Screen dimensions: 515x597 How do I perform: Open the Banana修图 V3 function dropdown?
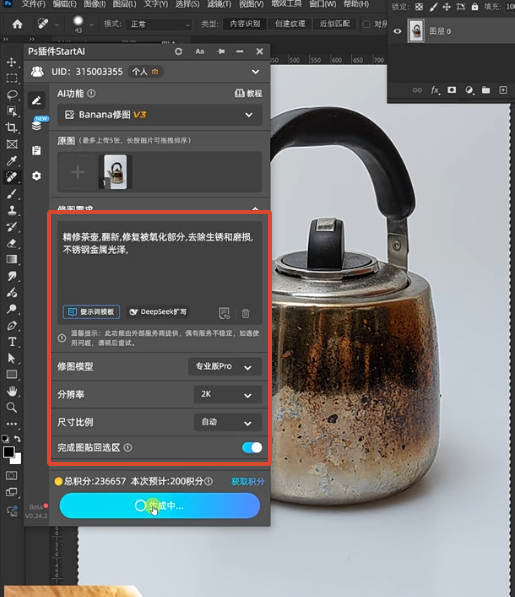tap(159, 115)
